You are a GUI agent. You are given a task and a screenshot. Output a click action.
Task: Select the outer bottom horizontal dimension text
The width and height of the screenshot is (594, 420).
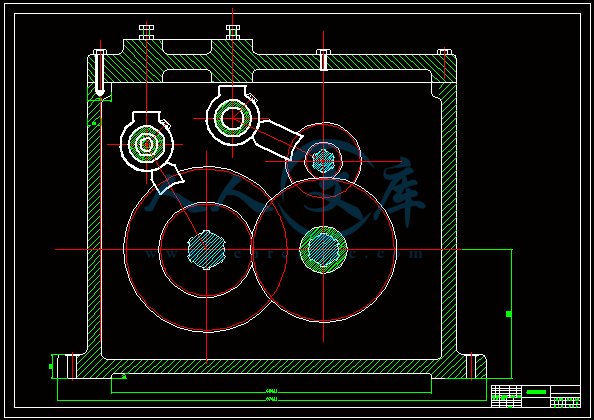click(272, 399)
